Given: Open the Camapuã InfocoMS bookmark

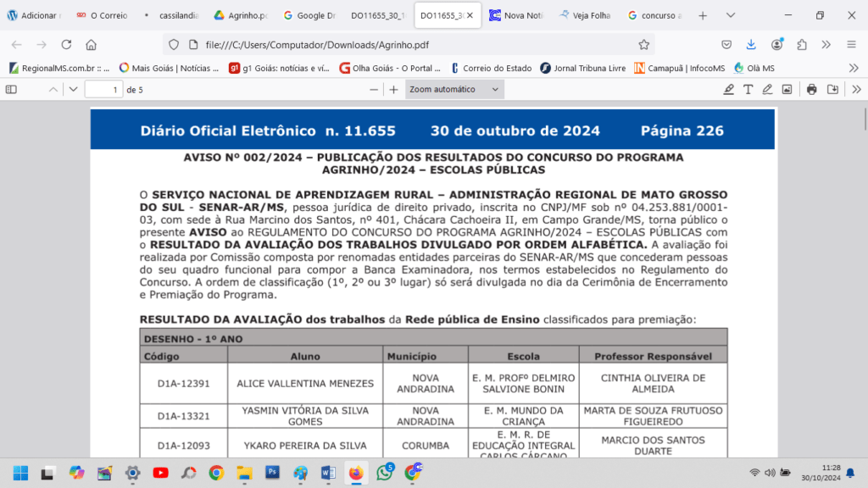Looking at the screenshot, I should [x=679, y=68].
